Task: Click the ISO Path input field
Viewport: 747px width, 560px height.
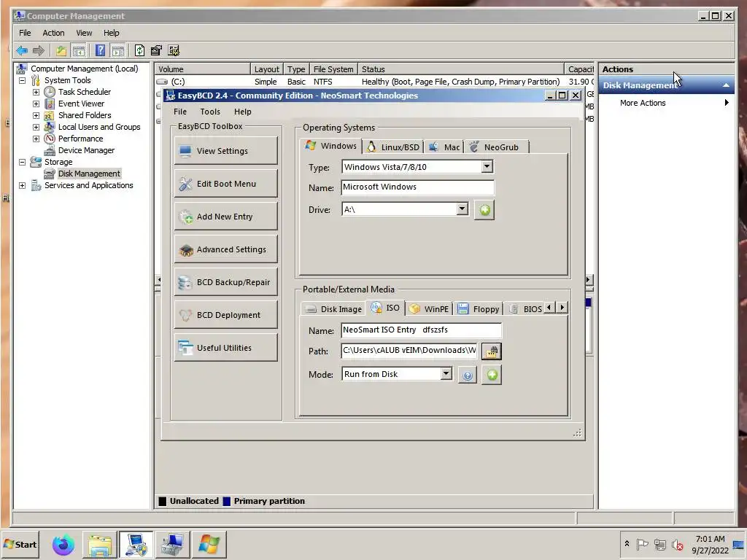Action: pos(409,351)
